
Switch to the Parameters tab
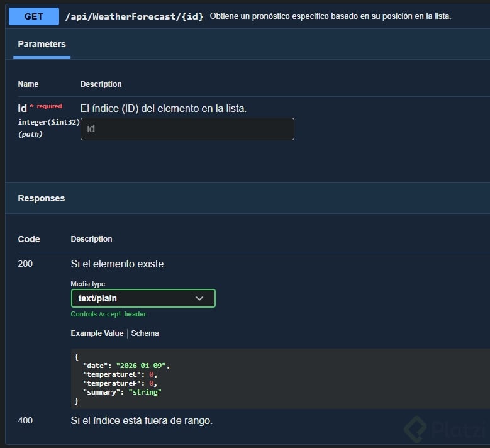42,44
